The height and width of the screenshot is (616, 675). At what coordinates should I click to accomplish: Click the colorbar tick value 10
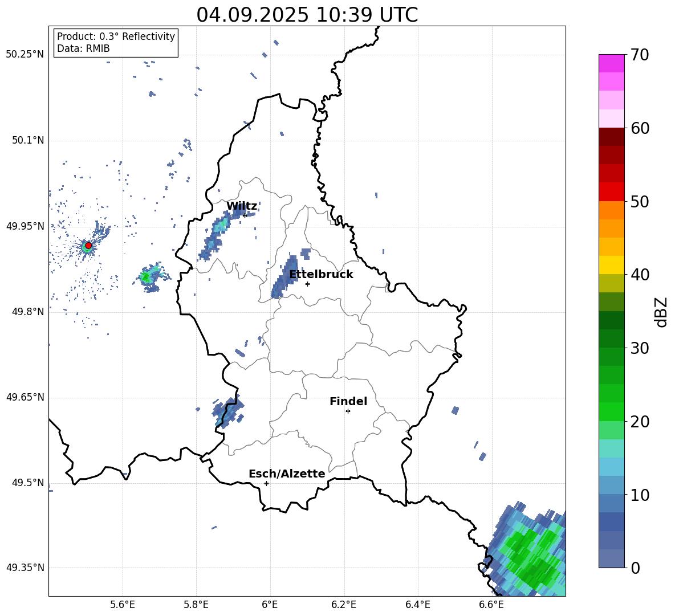coord(640,495)
